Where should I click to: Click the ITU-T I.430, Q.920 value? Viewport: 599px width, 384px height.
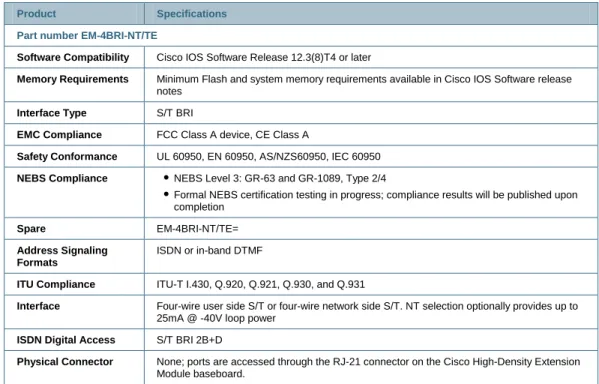[261, 284]
